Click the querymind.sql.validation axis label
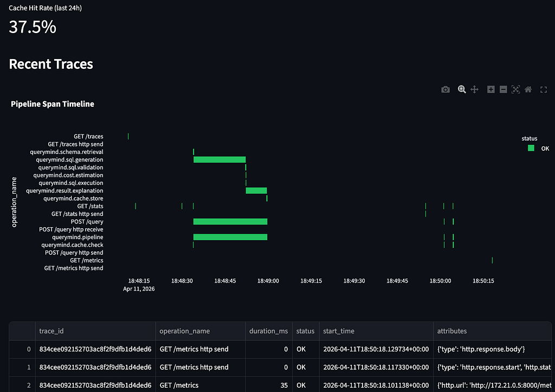 tap(71, 168)
